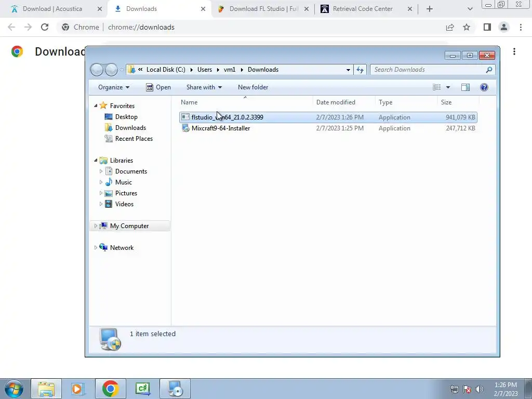This screenshot has height=399, width=532.
Task: Close the Retrieval Code Center tab
Action: (x=409, y=9)
